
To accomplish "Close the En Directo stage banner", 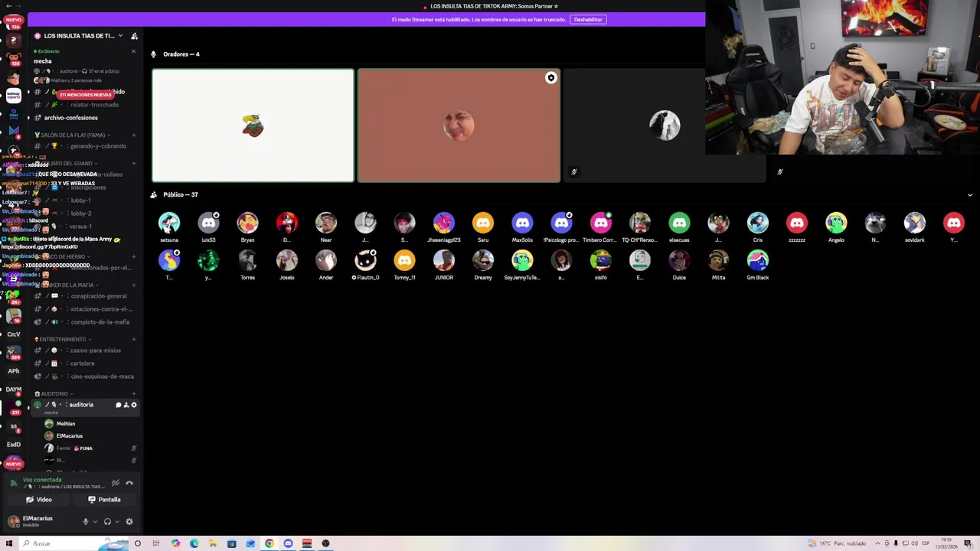I will [x=133, y=51].
